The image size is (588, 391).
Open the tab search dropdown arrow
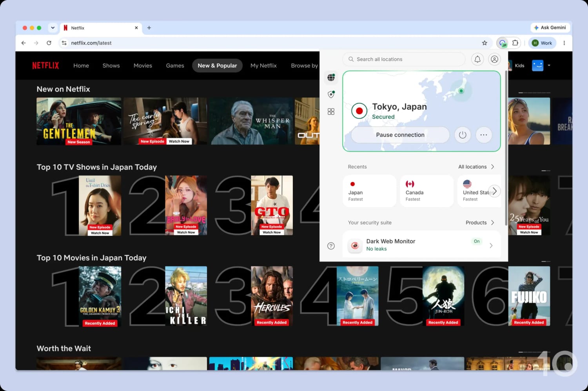click(x=53, y=28)
